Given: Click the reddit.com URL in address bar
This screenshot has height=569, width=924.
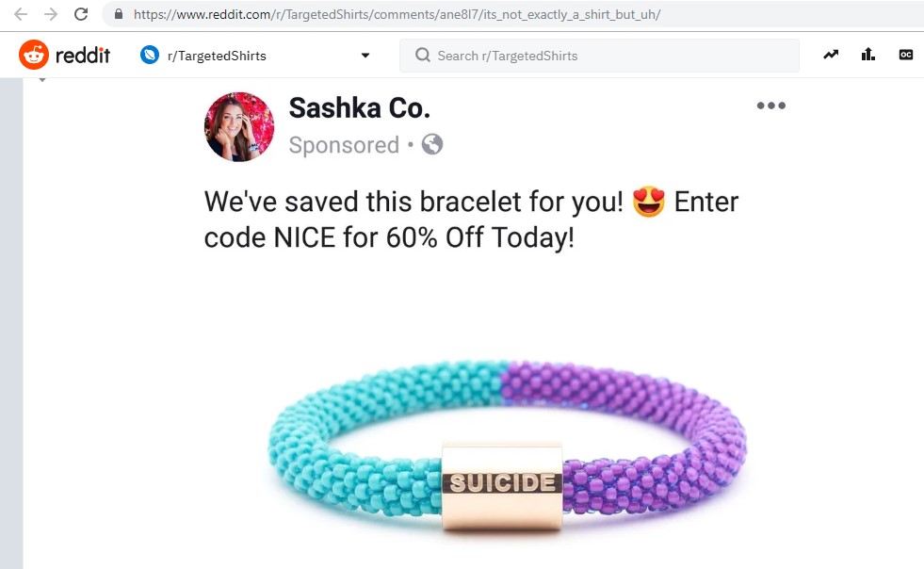Looking at the screenshot, I should tap(397, 14).
